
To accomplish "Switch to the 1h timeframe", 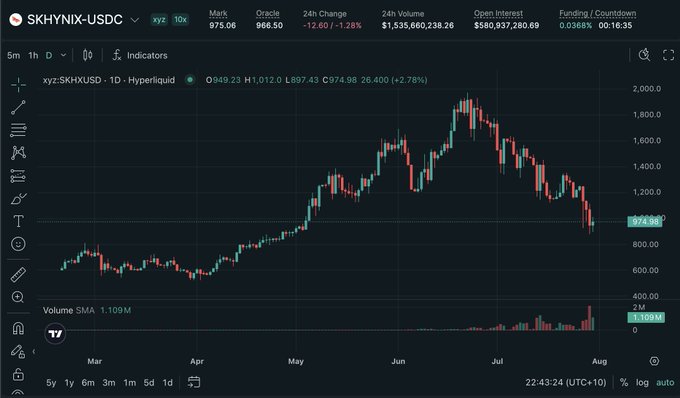I will (x=33, y=55).
